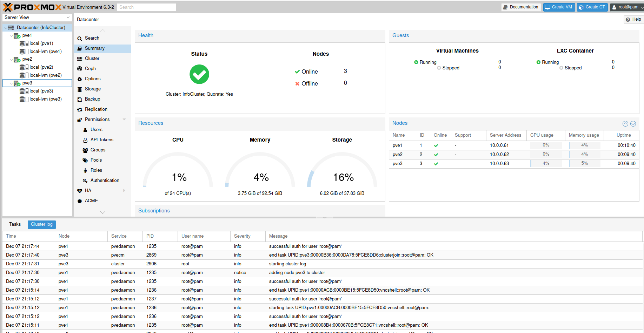The height and width of the screenshot is (333, 644).
Task: Expand the Nodes panel with the down arrow
Action: (633, 124)
